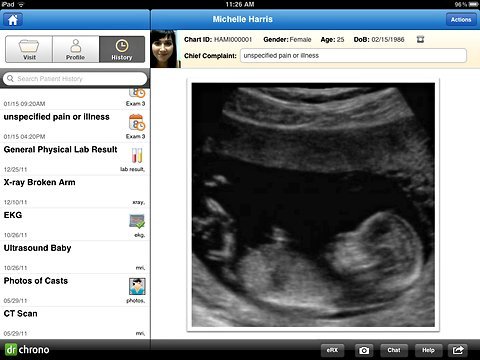
Task: Click the drchrono logo
Action: point(27,350)
